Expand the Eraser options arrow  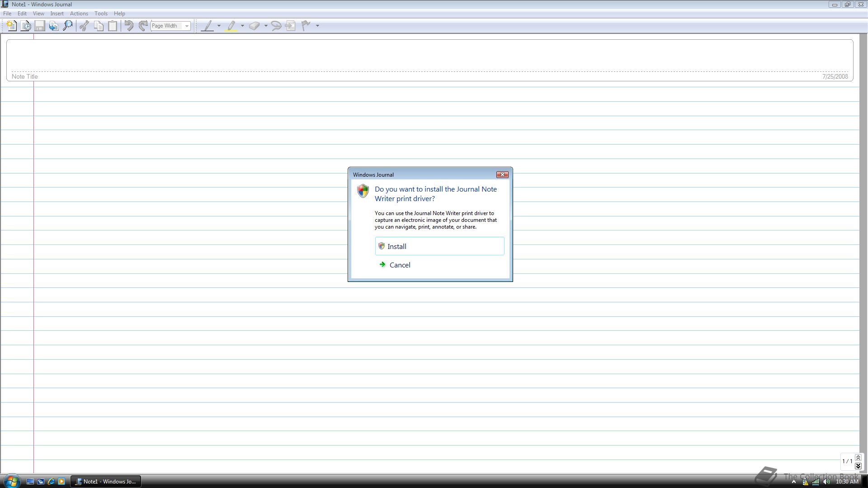coord(266,26)
